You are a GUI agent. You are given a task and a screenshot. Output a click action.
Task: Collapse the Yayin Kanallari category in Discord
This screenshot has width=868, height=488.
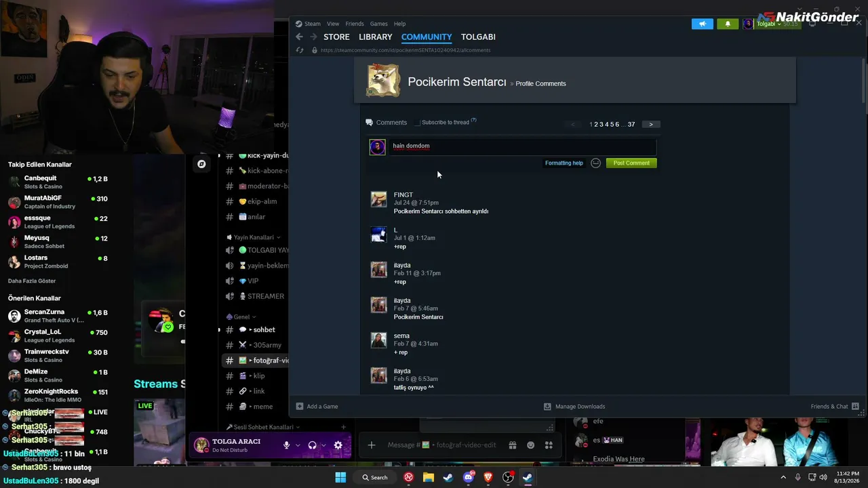[x=254, y=238]
